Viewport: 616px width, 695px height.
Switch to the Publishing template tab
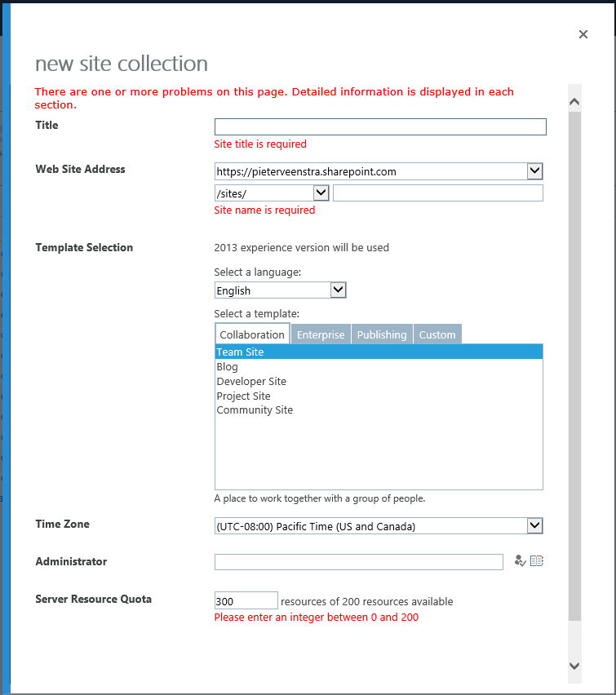[x=382, y=334]
